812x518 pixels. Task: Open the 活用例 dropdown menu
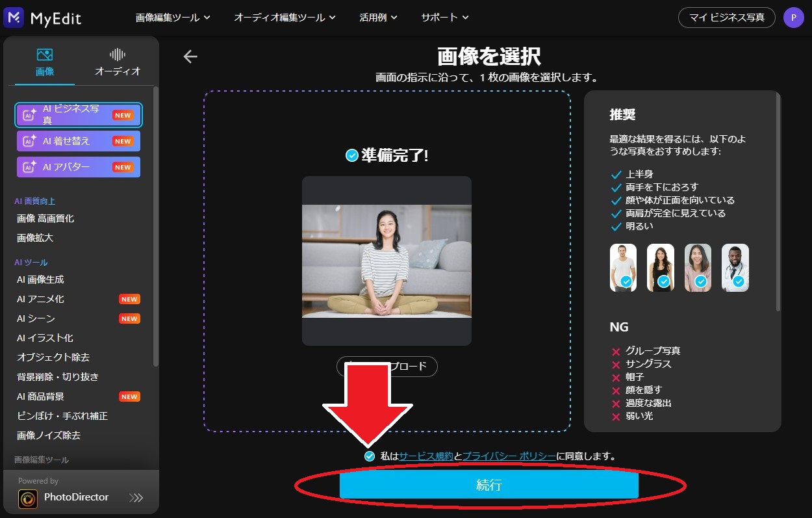point(378,18)
